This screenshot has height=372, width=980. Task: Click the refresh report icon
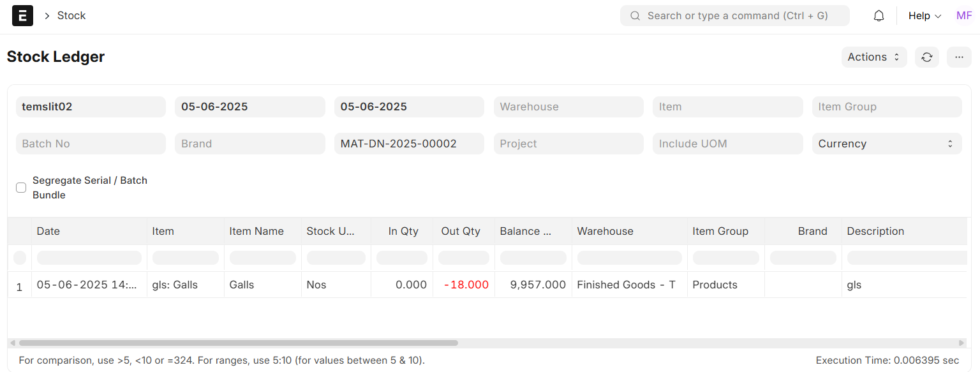[926, 57]
